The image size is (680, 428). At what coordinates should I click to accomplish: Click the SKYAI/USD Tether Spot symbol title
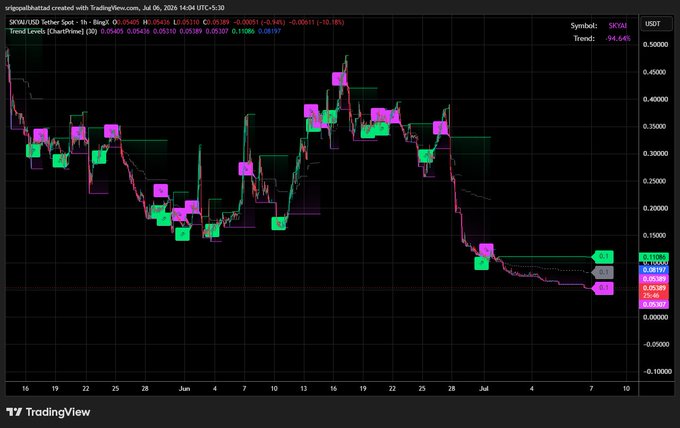[59, 22]
